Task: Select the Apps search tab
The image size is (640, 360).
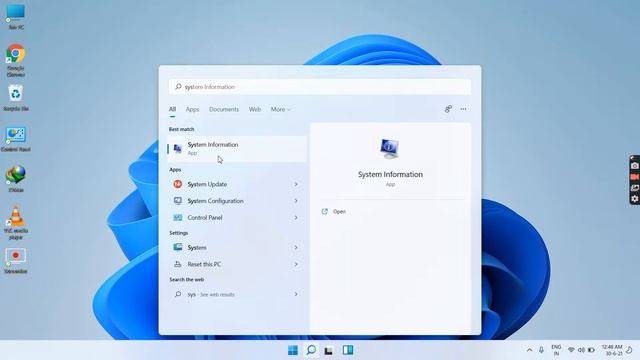Action: click(x=192, y=109)
